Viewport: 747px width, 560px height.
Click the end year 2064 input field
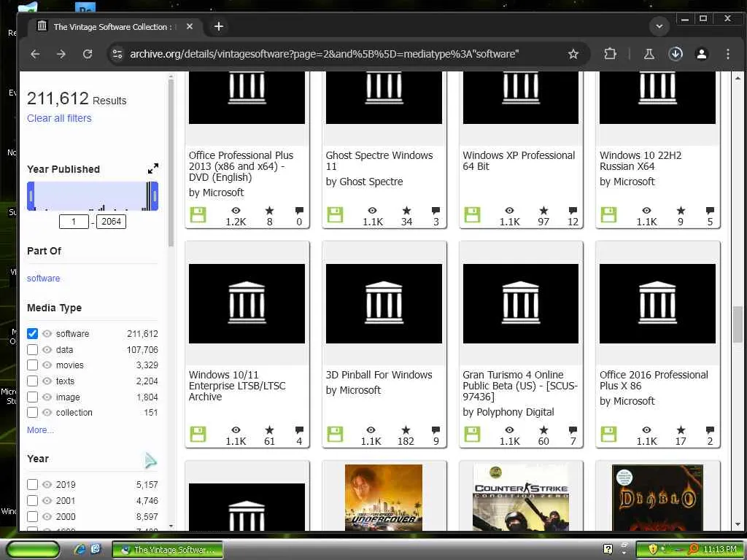pos(111,222)
